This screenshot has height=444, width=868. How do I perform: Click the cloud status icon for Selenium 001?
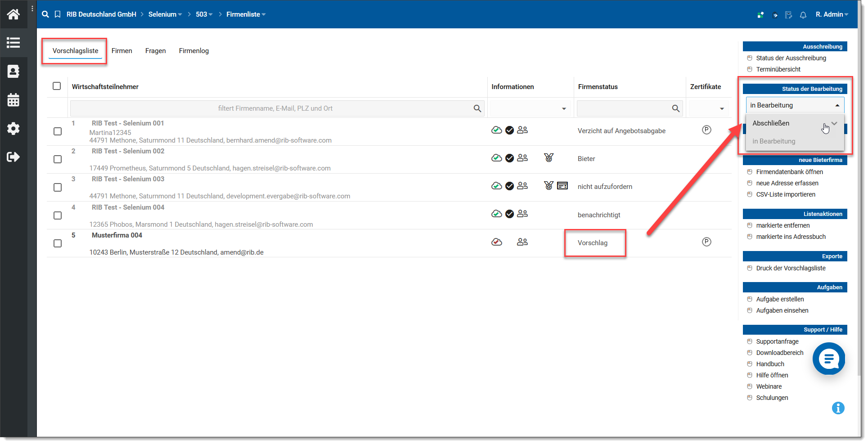[x=497, y=130]
